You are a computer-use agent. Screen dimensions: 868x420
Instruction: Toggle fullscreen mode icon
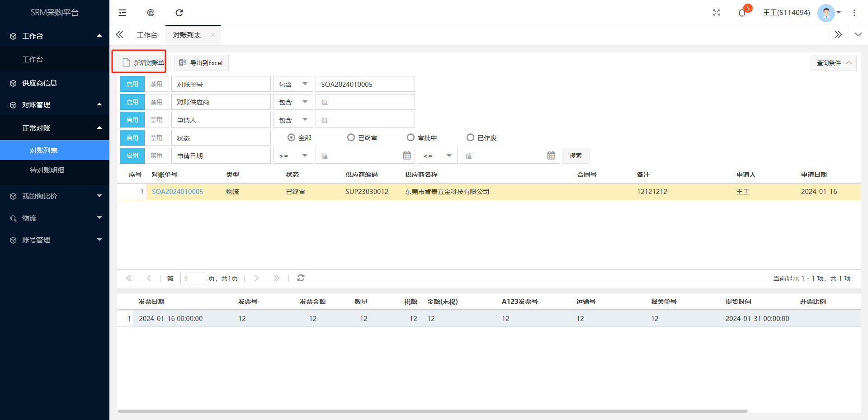tap(717, 13)
